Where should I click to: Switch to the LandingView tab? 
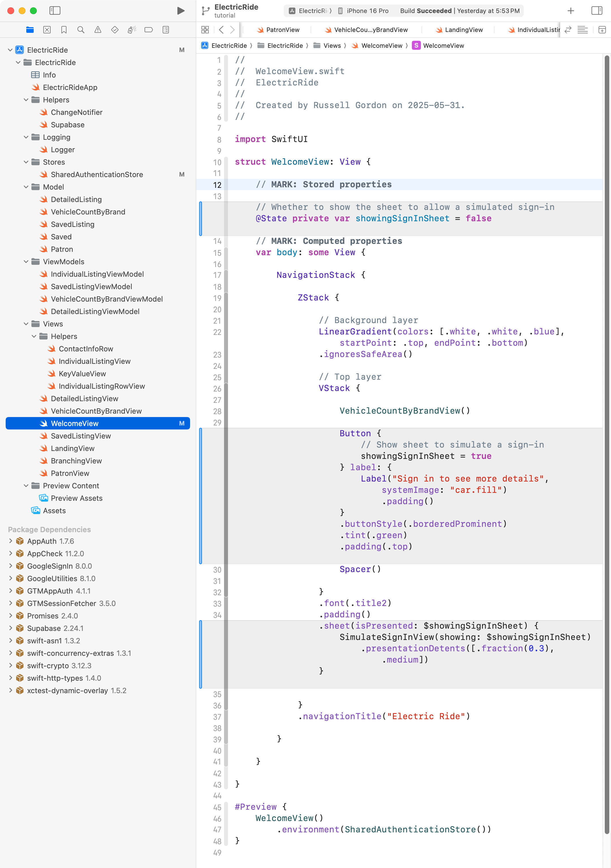click(x=464, y=30)
